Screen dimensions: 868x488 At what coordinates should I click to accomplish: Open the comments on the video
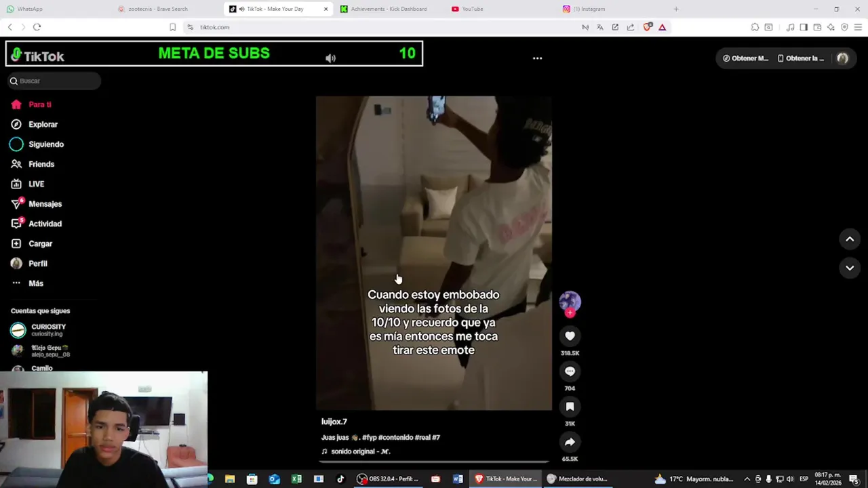pos(570,371)
